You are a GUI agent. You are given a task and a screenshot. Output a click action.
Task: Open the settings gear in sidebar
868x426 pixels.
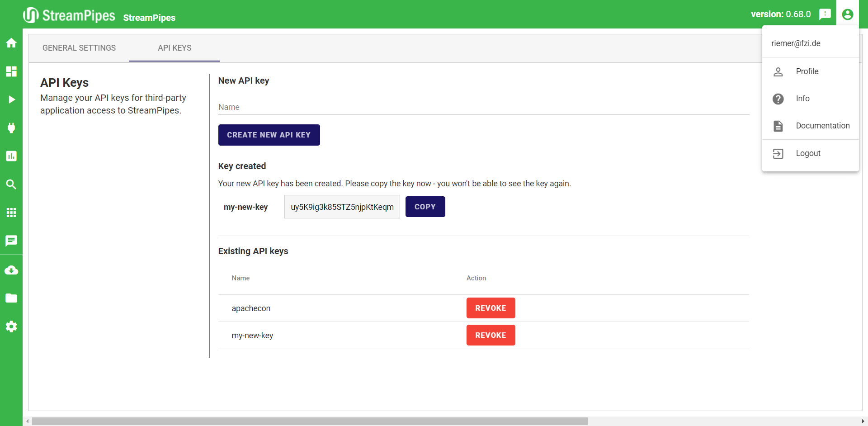(x=11, y=327)
